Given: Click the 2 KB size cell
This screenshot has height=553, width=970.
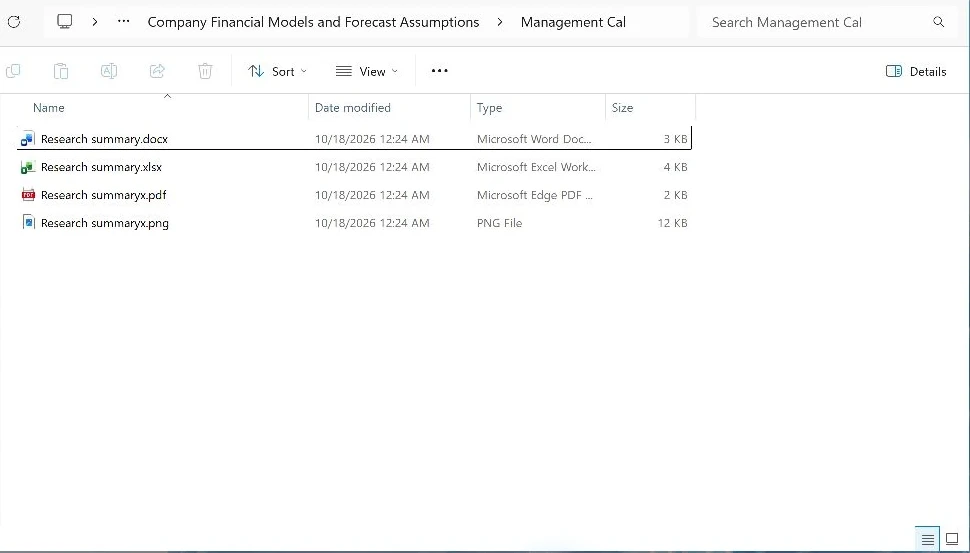Looking at the screenshot, I should [676, 195].
